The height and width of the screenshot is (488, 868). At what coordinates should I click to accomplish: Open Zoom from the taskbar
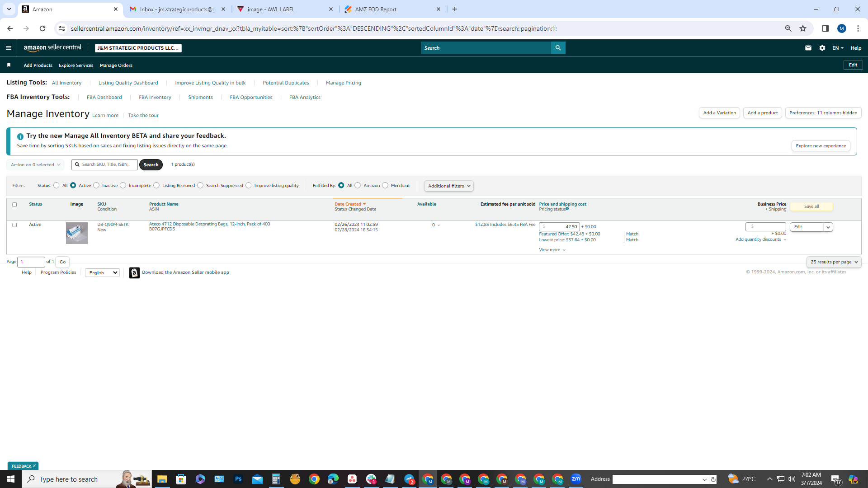(576, 479)
